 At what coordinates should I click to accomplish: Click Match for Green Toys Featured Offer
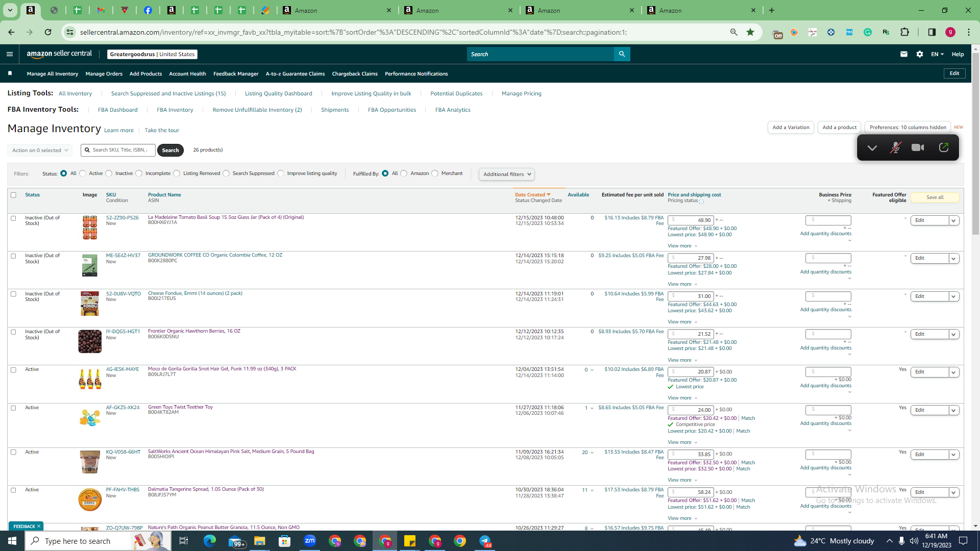pos(748,418)
